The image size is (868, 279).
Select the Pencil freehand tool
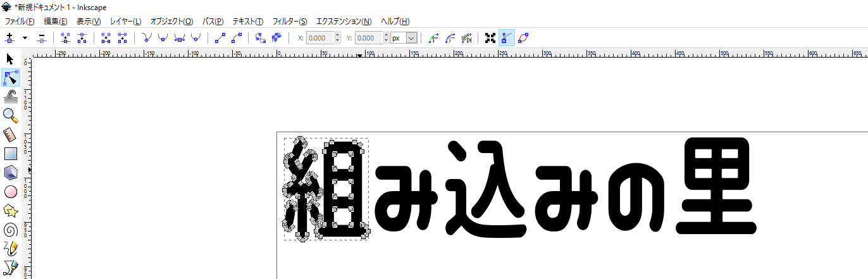pyautogui.click(x=10, y=248)
